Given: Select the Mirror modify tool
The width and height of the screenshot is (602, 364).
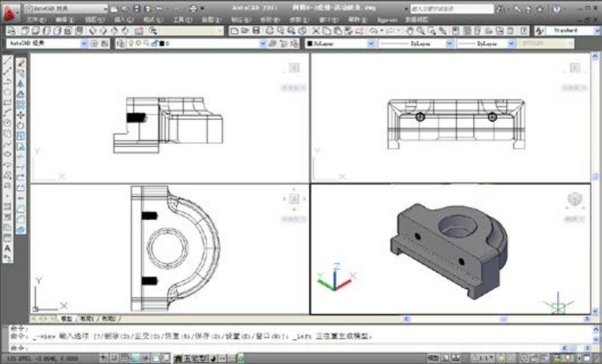Looking at the screenshot, I should [x=21, y=84].
